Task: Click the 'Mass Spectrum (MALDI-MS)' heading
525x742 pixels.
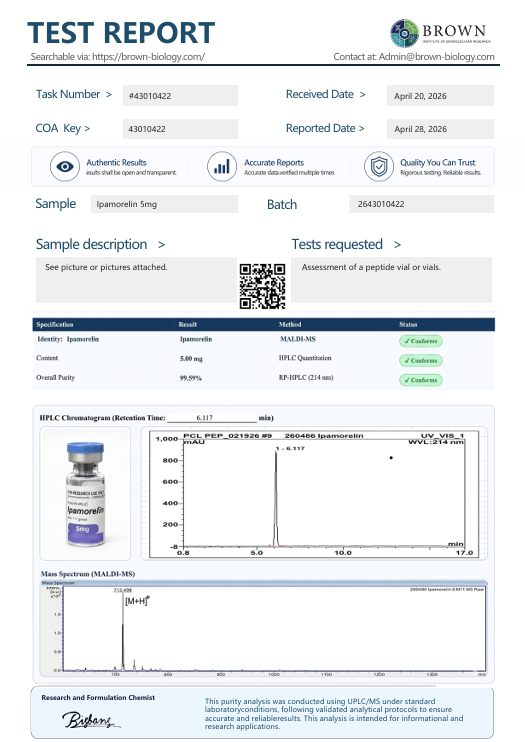Action: [x=88, y=574]
